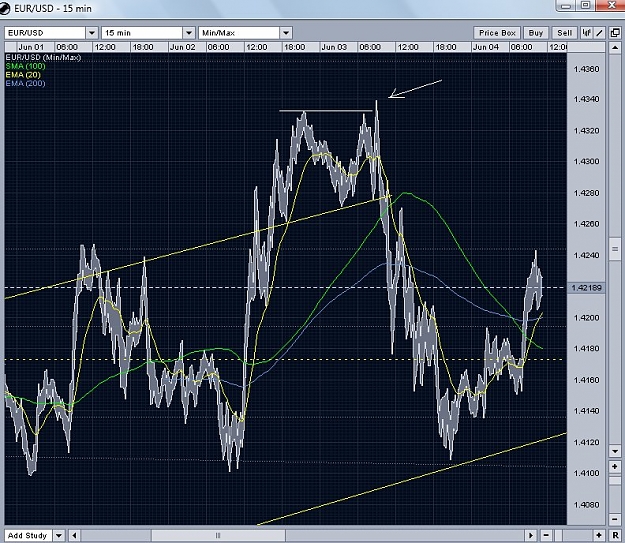
Task: Click the EMA (20) legend entry
Action: 23,75
